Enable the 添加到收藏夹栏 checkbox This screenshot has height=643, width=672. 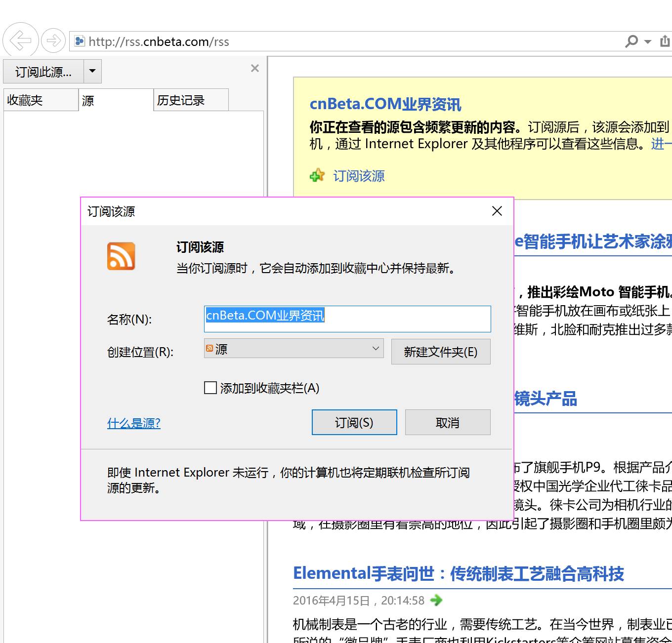(210, 388)
